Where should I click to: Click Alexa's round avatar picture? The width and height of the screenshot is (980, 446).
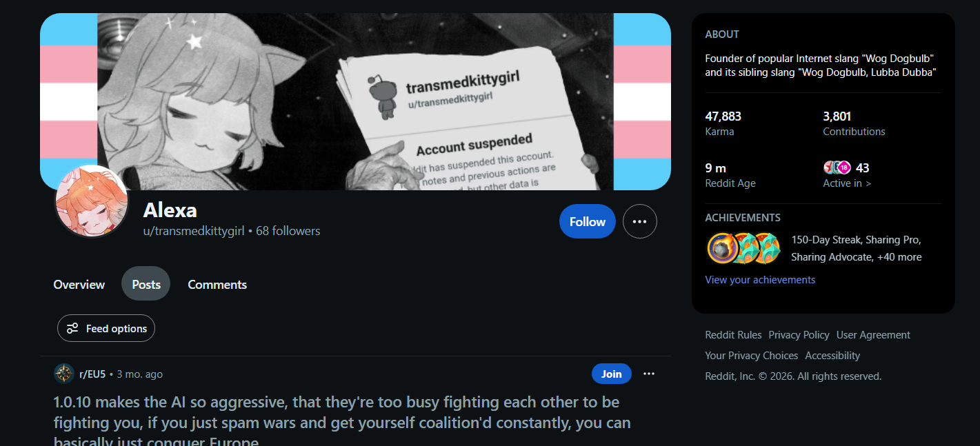[91, 201]
